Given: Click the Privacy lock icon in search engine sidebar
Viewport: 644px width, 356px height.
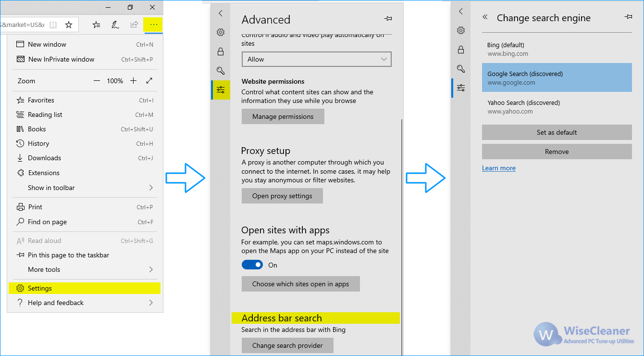Looking at the screenshot, I should tap(461, 50).
